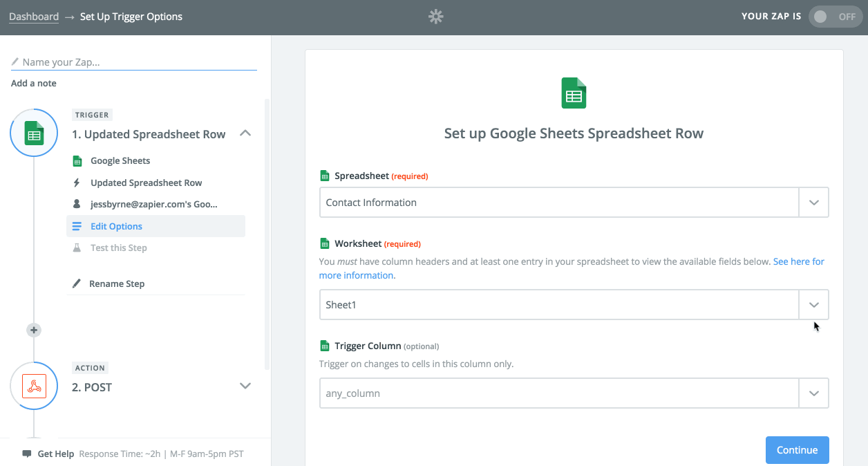Click the Set up Google Sheets Spreadsheet Row heading
Image resolution: width=868 pixels, height=466 pixels.
pos(574,133)
